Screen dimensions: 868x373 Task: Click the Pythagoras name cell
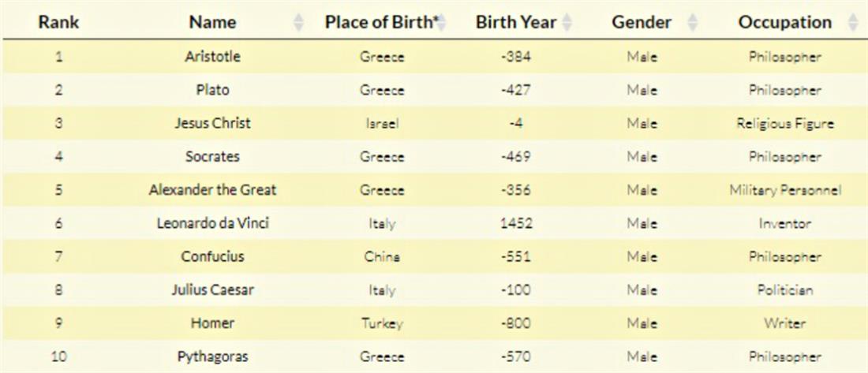tap(212, 357)
